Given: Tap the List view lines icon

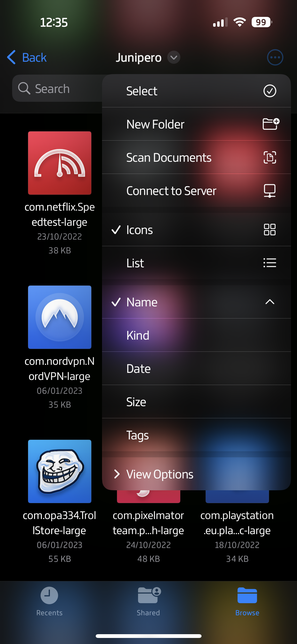Looking at the screenshot, I should [x=270, y=263].
